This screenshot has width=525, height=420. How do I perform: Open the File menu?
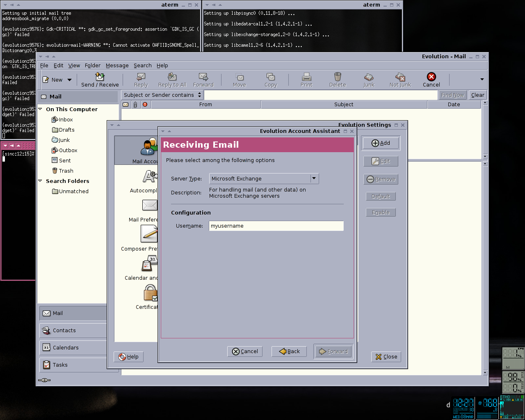tap(44, 66)
